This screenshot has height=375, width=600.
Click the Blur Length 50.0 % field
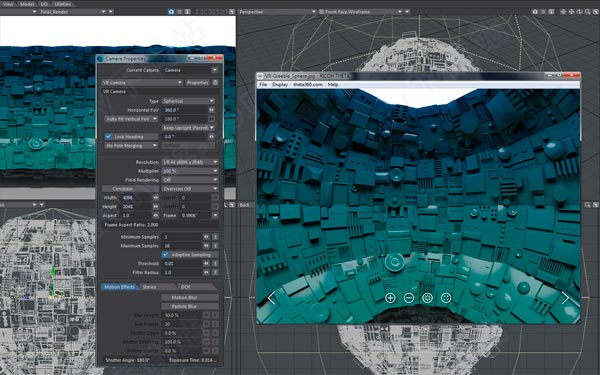coord(182,315)
